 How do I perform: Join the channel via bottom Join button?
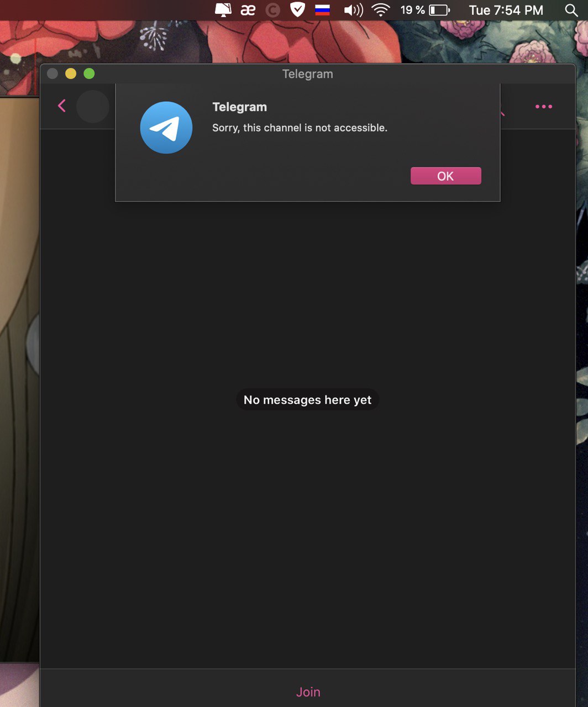[x=308, y=692]
